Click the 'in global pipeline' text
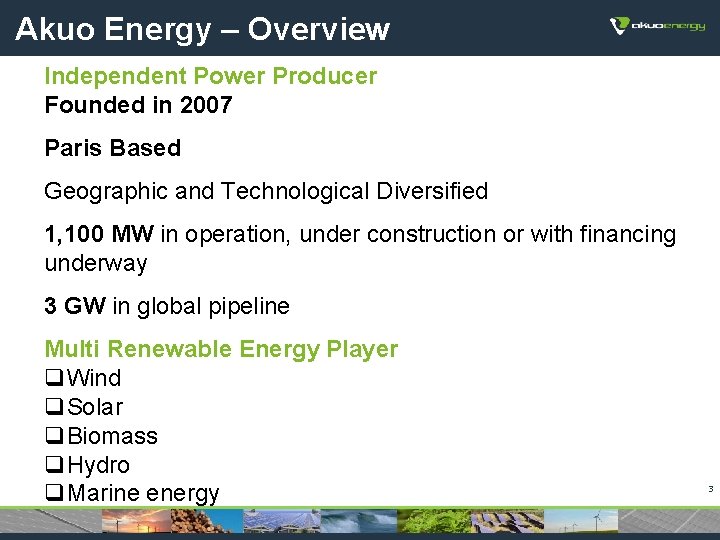 pyautogui.click(x=201, y=306)
